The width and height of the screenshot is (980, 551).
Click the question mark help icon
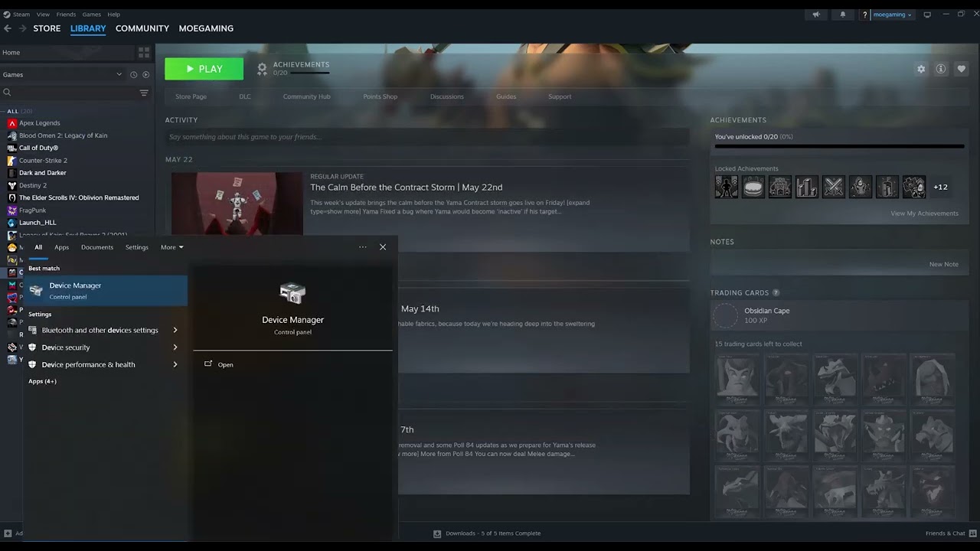coord(864,15)
